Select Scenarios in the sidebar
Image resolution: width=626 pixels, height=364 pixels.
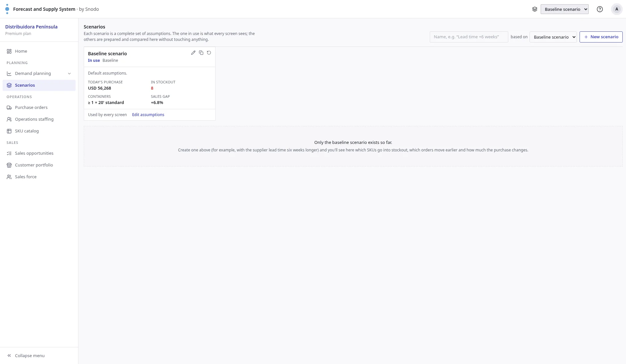click(39, 85)
